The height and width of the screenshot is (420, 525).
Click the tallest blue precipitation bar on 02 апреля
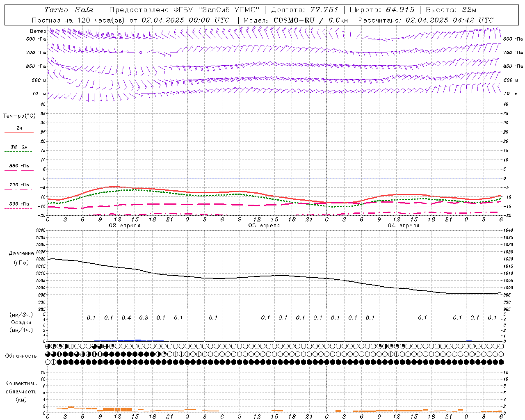pyautogui.click(x=138, y=340)
